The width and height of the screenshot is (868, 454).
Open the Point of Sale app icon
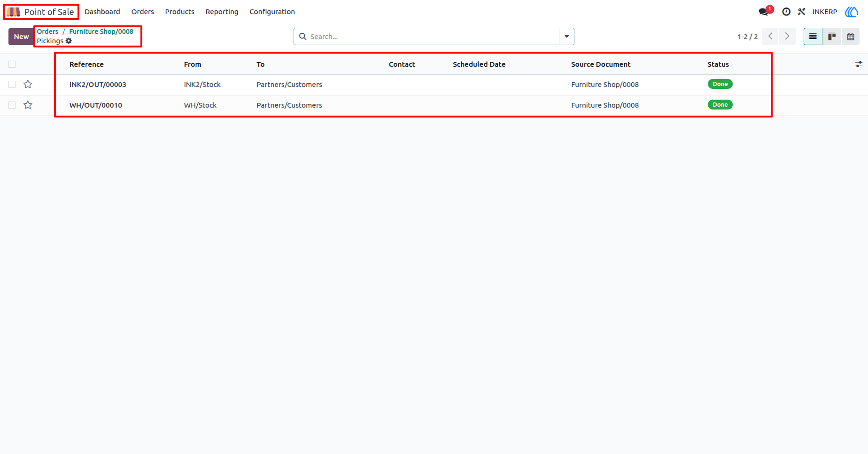coord(13,12)
